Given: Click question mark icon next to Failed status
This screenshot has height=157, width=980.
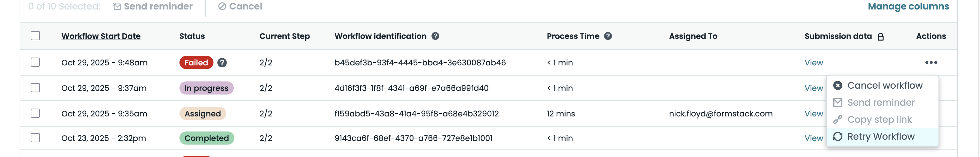Looking at the screenshot, I should point(222,62).
